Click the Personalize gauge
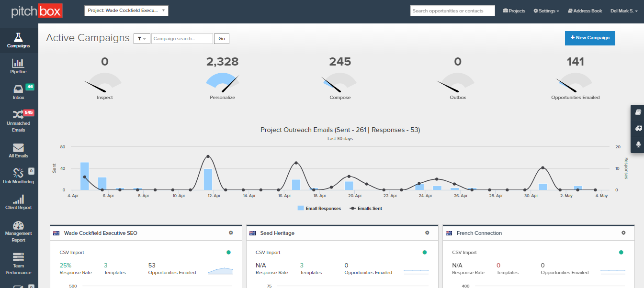 (223, 83)
